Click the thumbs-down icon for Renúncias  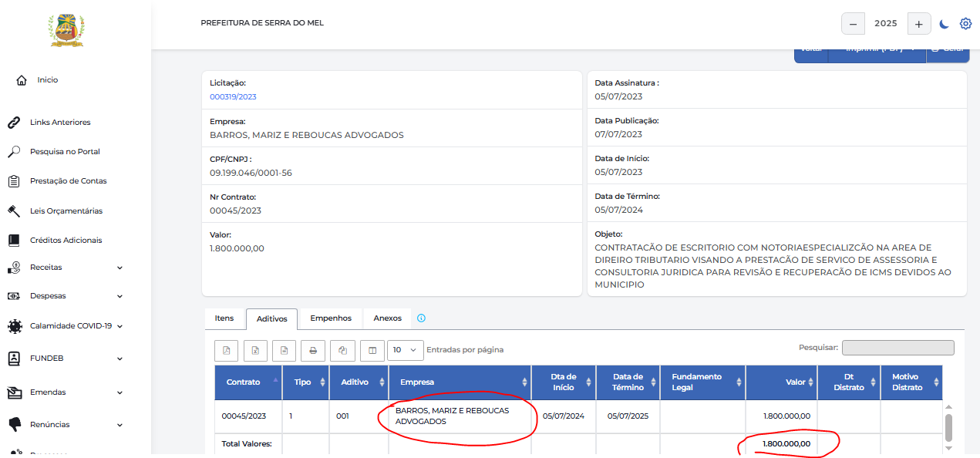13,425
